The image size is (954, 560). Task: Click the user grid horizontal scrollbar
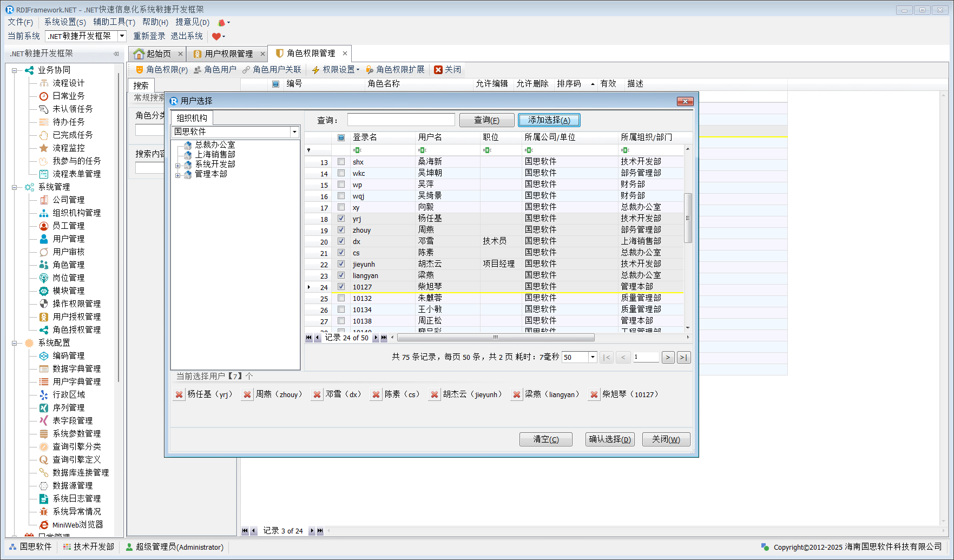point(495,338)
